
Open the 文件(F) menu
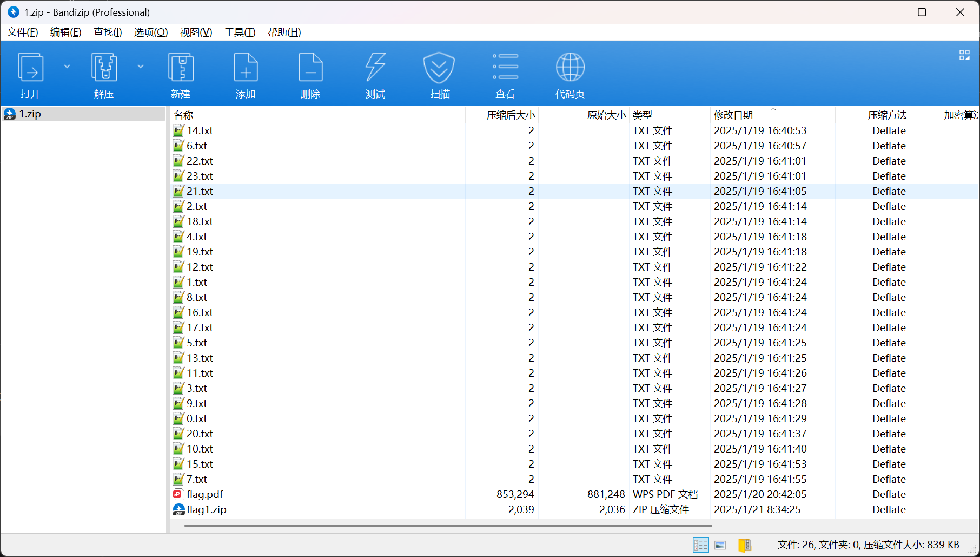(23, 32)
